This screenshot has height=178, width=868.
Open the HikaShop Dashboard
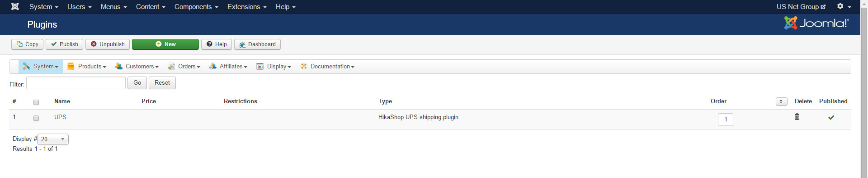[x=257, y=44]
